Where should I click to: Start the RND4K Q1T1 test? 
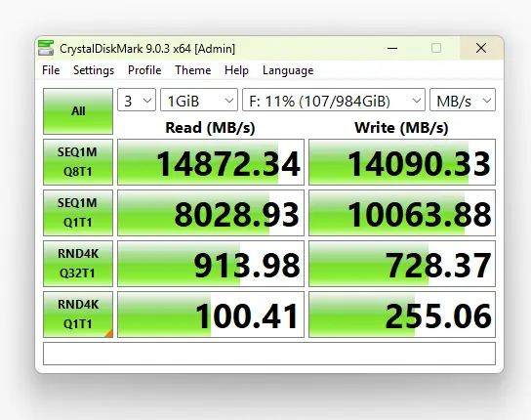[78, 315]
